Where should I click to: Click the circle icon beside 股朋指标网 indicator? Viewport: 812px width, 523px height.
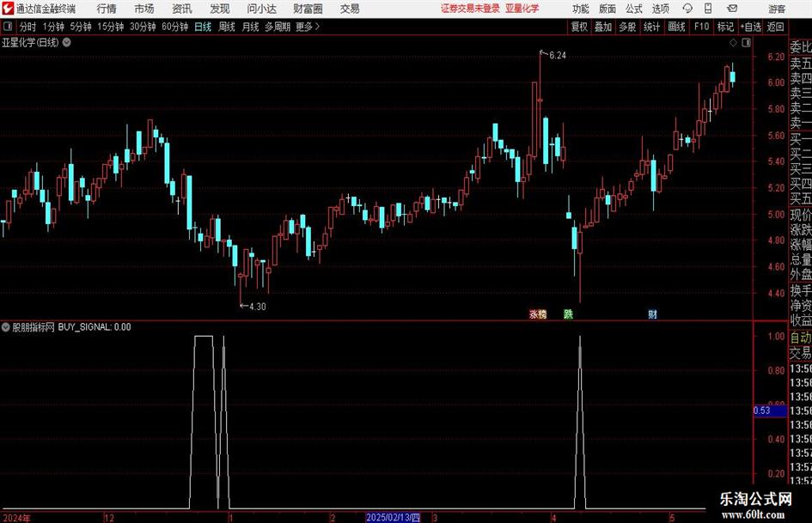[6, 326]
